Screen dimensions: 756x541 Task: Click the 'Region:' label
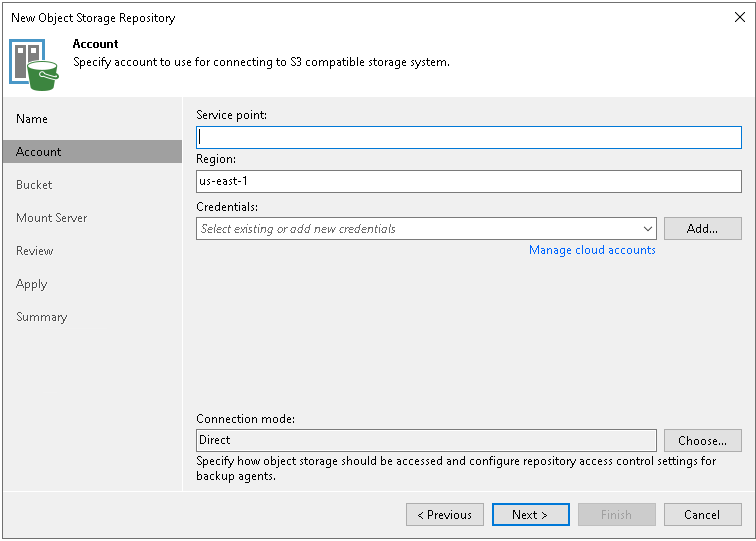click(216, 159)
